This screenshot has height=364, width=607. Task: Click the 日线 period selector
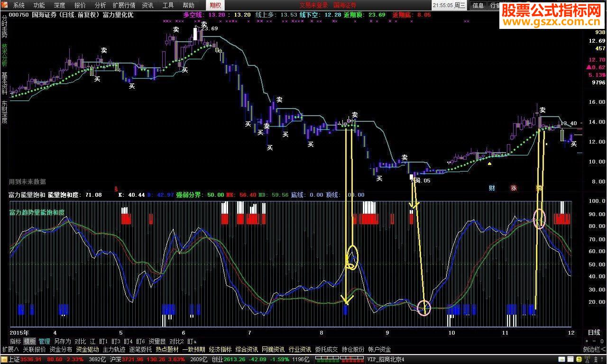pyautogui.click(x=594, y=332)
